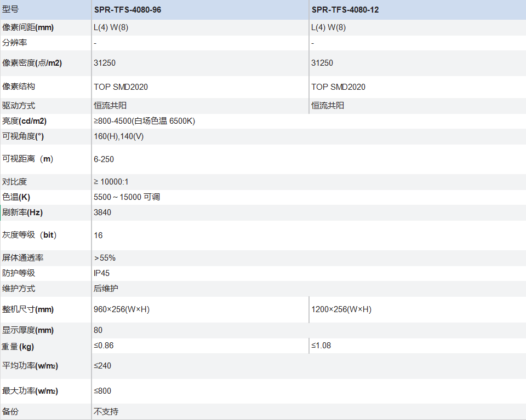Click the 分辨率 row label
This screenshot has width=526, height=420.
[14, 43]
